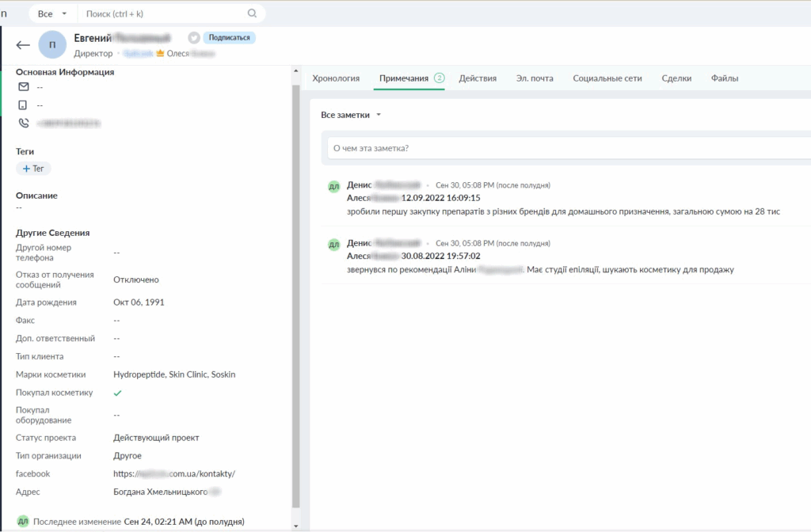Expand the Все заметки notes filter

tap(351, 115)
